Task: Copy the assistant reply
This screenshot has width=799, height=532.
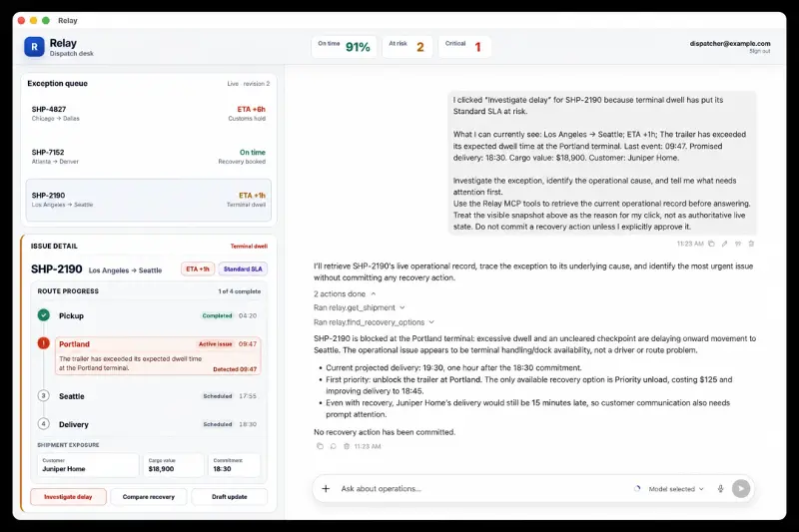Action: (x=320, y=446)
